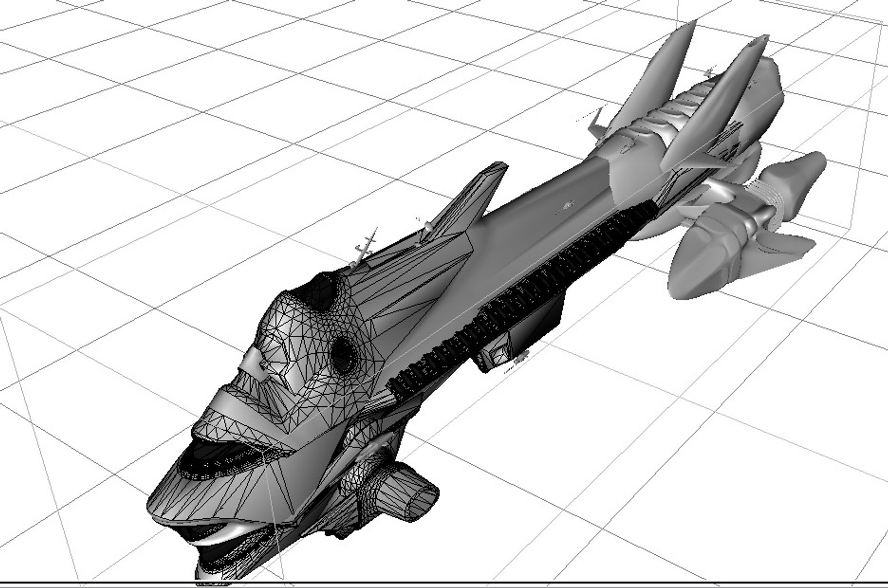The width and height of the screenshot is (888, 588).
Task: Select the underslung pod beneath the mid hull
Action: 518,333
